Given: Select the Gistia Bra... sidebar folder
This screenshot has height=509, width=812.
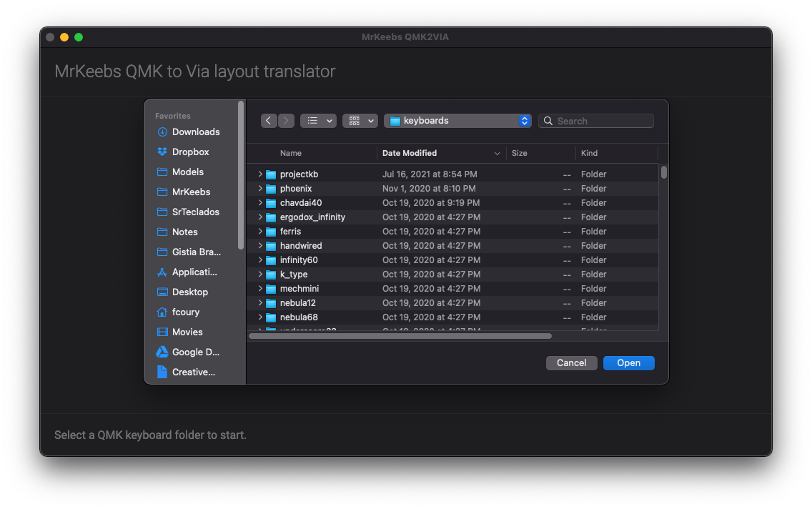Looking at the screenshot, I should pos(189,252).
